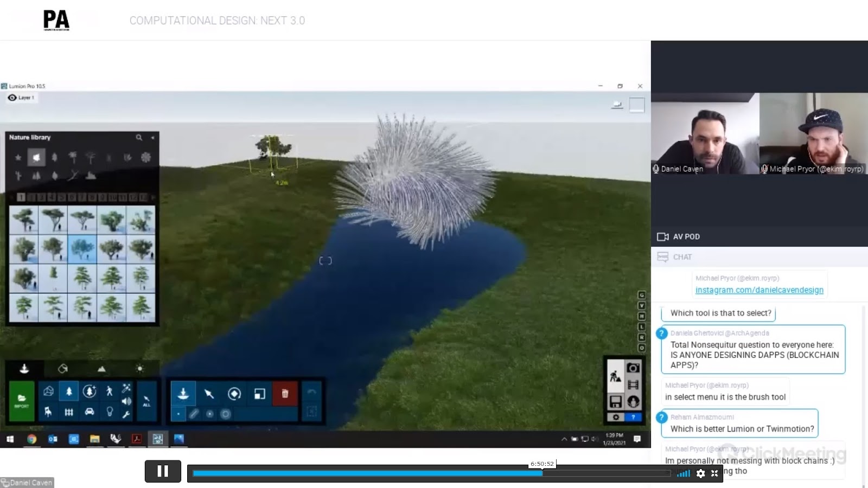Choose single placement dot mode
The height and width of the screenshot is (488, 868).
[x=178, y=414]
